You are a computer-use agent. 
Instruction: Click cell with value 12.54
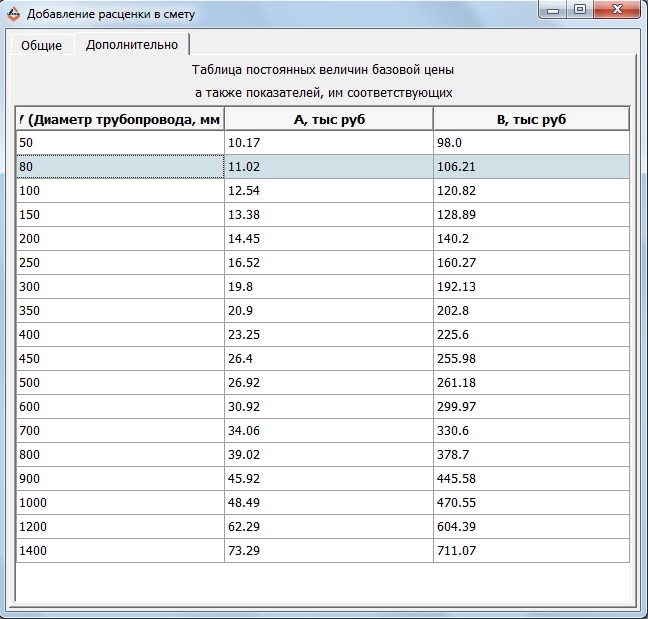point(328,191)
